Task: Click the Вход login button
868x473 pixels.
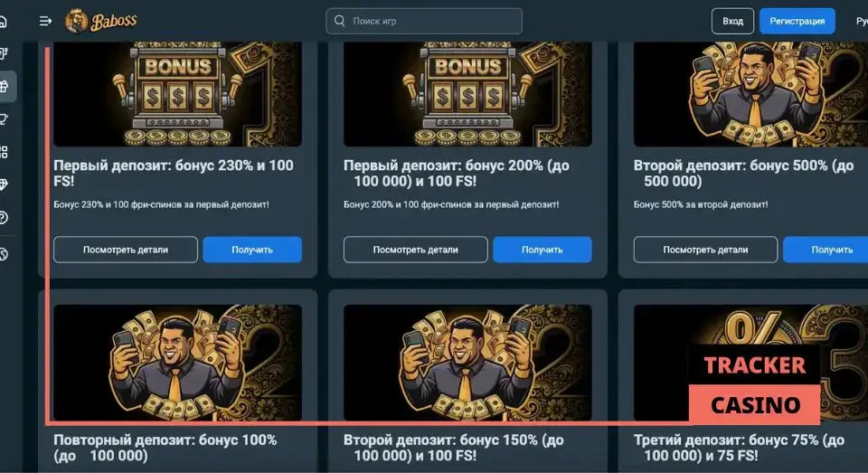Action: click(x=732, y=21)
